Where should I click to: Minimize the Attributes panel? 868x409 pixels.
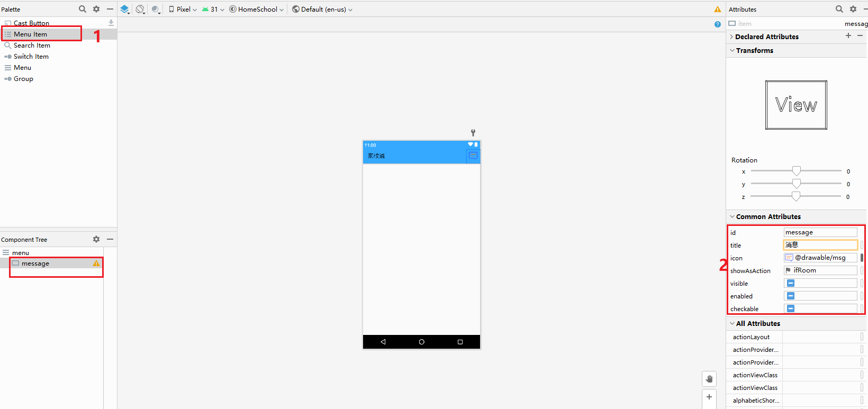[x=866, y=9]
